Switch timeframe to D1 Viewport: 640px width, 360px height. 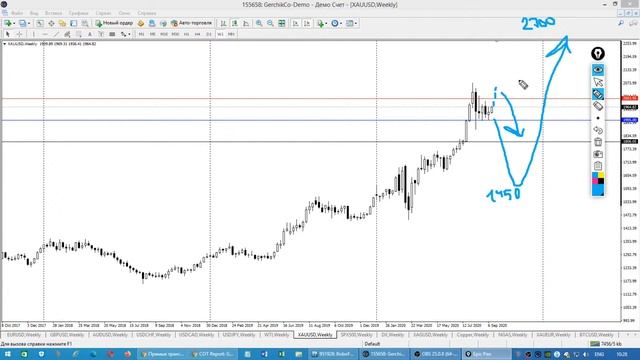click(x=209, y=34)
